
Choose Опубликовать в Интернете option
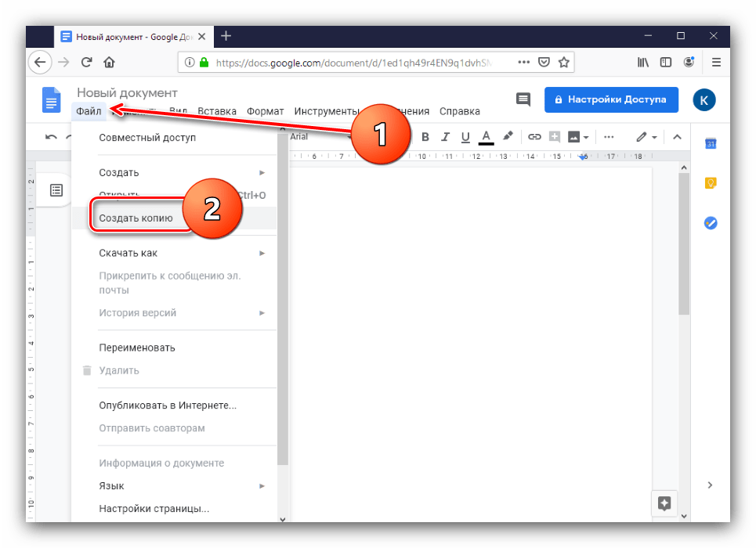click(174, 406)
